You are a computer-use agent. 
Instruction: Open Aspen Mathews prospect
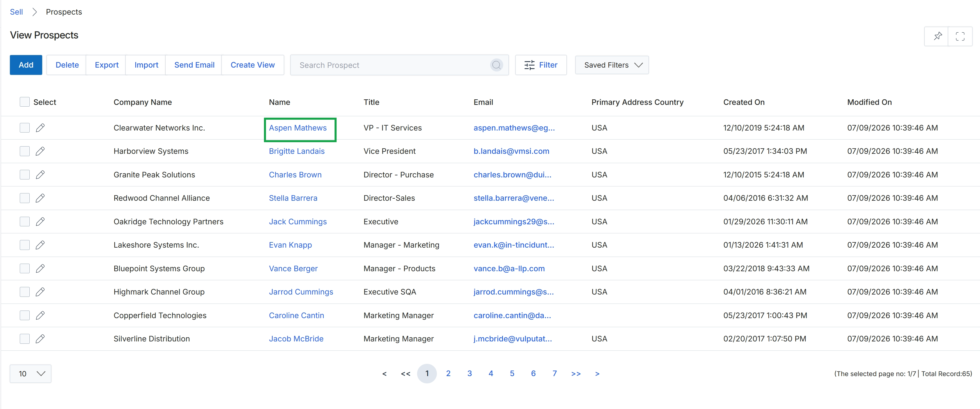tap(297, 128)
